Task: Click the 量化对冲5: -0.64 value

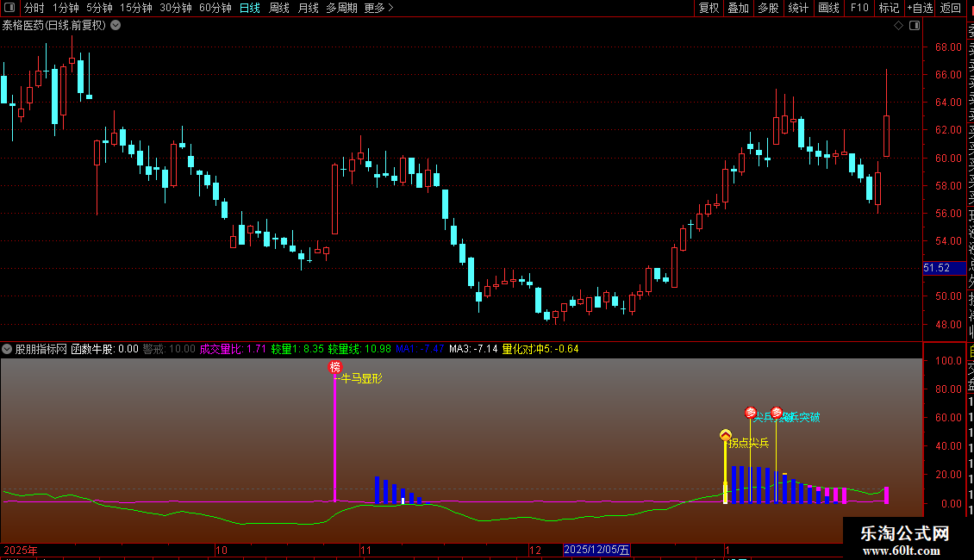Action: (540, 349)
